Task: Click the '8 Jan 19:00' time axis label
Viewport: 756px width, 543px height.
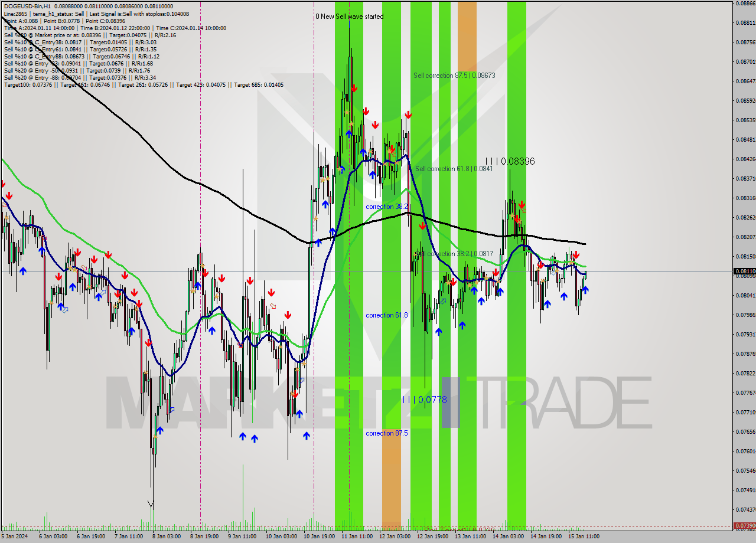Action: coord(204,537)
